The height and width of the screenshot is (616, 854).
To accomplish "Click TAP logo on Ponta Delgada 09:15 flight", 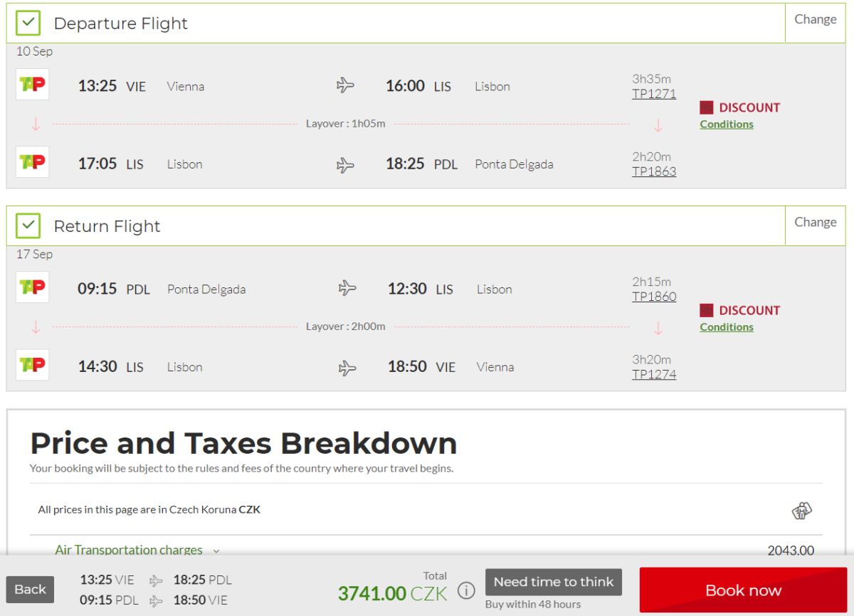I will [32, 287].
